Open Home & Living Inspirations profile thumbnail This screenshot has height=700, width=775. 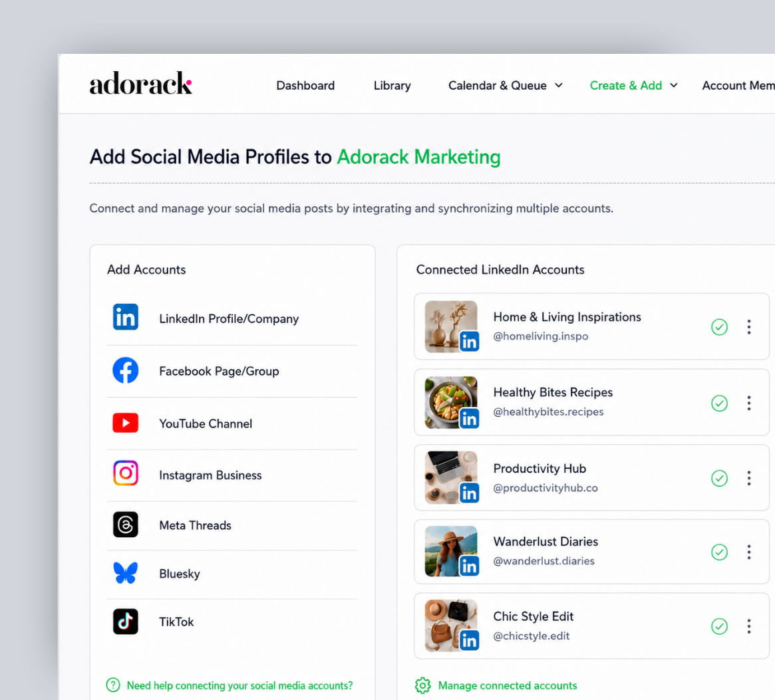[451, 326]
